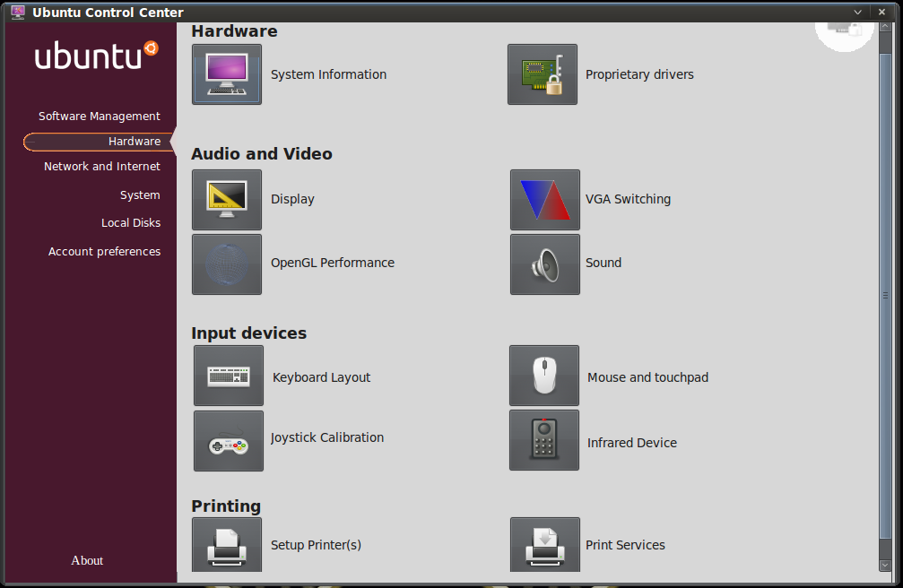Screen dimensions: 903x588
Task: Click the scrollbar down arrow
Action: (x=885, y=566)
